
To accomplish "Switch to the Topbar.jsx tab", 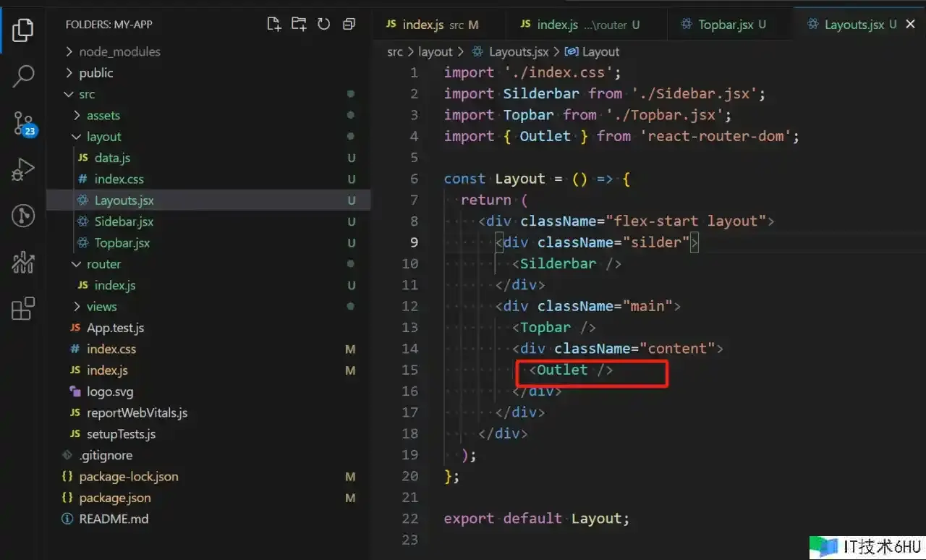I will point(726,25).
